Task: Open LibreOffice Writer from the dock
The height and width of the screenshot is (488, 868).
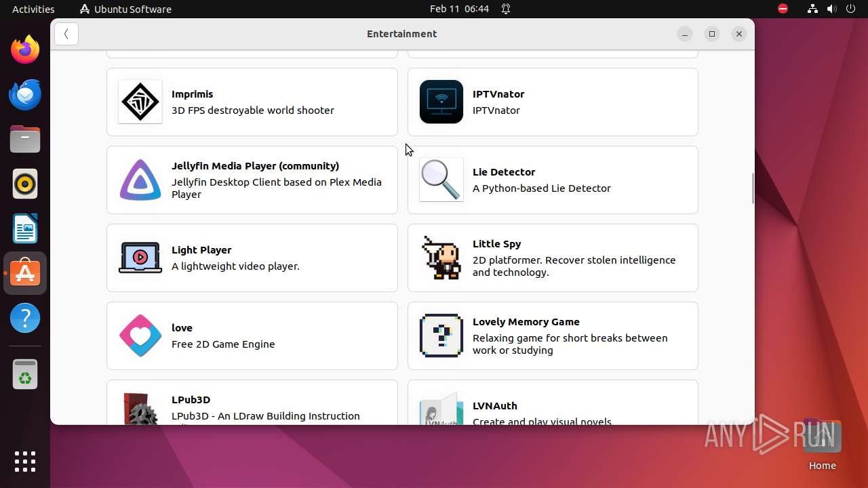Action: pyautogui.click(x=25, y=228)
